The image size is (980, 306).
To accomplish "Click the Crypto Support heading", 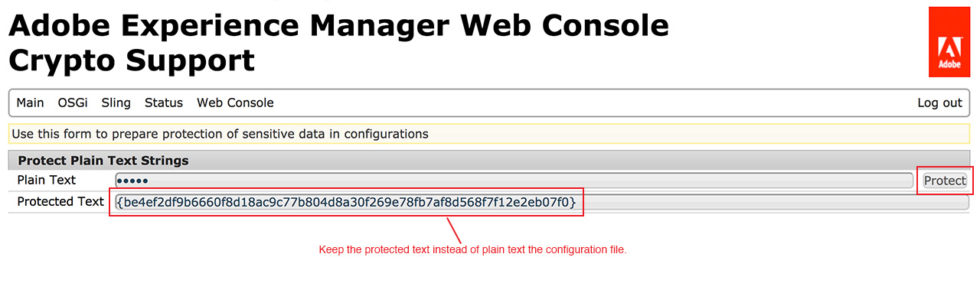I will click(132, 59).
